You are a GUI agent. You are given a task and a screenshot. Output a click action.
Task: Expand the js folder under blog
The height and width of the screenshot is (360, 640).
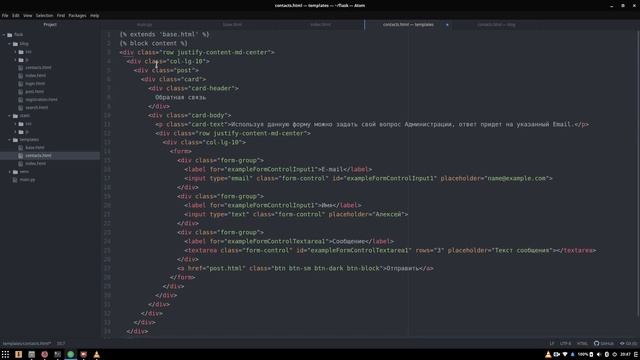click(x=16, y=60)
